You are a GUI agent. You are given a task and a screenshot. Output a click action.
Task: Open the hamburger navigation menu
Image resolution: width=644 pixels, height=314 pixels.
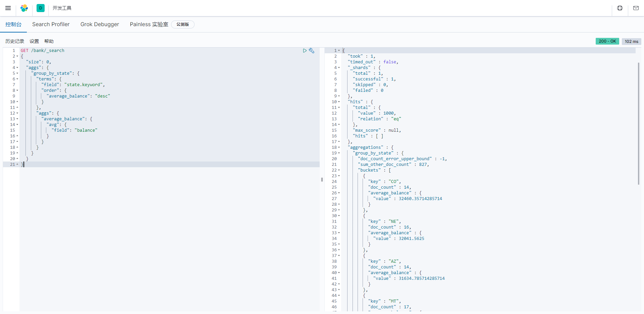coord(8,8)
